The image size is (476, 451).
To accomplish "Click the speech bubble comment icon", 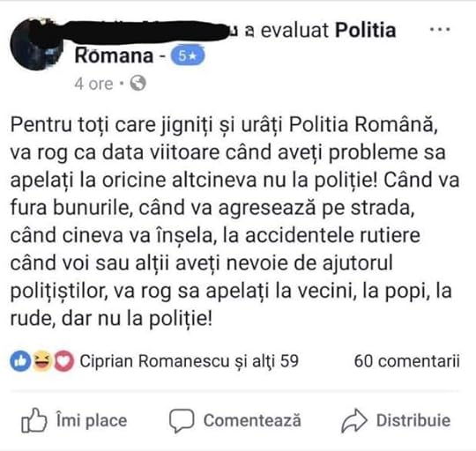I will pyautogui.click(x=182, y=420).
